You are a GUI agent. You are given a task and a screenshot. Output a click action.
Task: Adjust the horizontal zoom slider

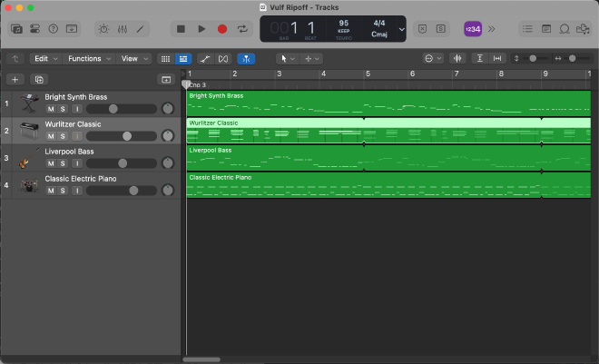(x=572, y=58)
